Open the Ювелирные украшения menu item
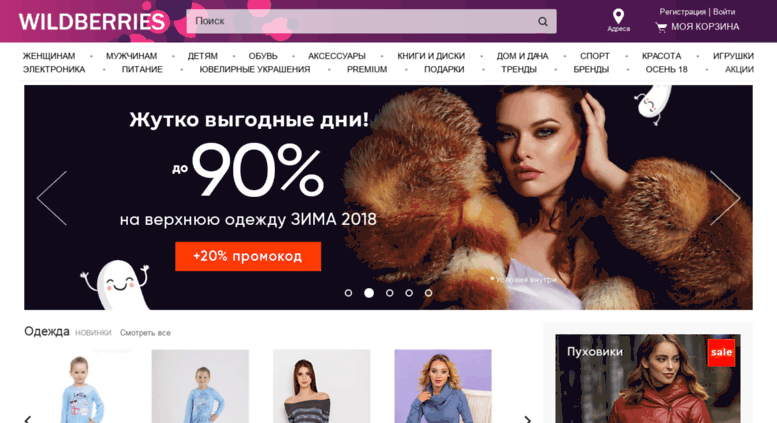The image size is (777, 423). pos(255,69)
